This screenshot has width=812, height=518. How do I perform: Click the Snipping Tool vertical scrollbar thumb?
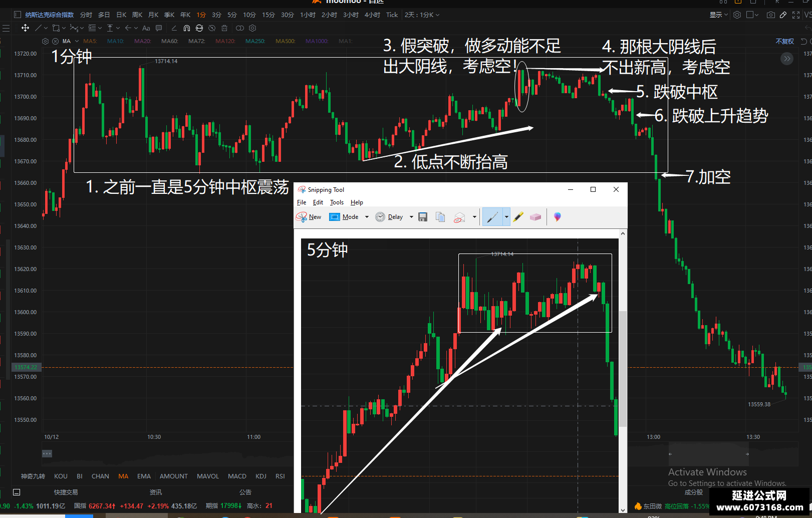coord(623,368)
